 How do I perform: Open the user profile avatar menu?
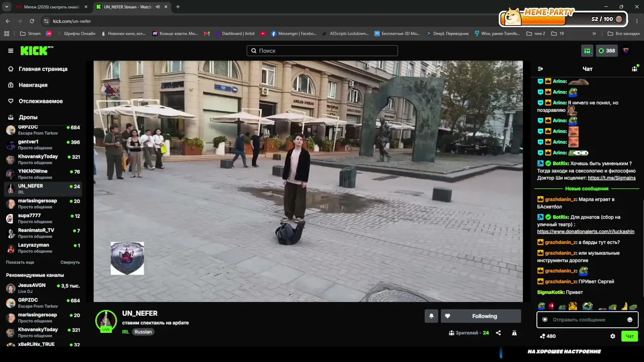626,51
